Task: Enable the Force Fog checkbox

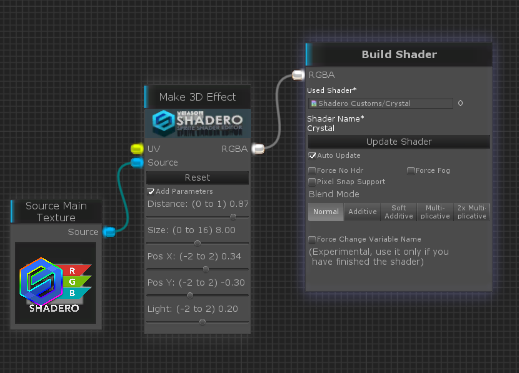Action: point(411,171)
